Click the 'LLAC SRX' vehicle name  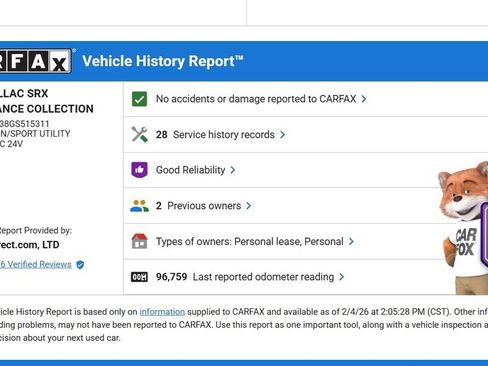(x=24, y=93)
